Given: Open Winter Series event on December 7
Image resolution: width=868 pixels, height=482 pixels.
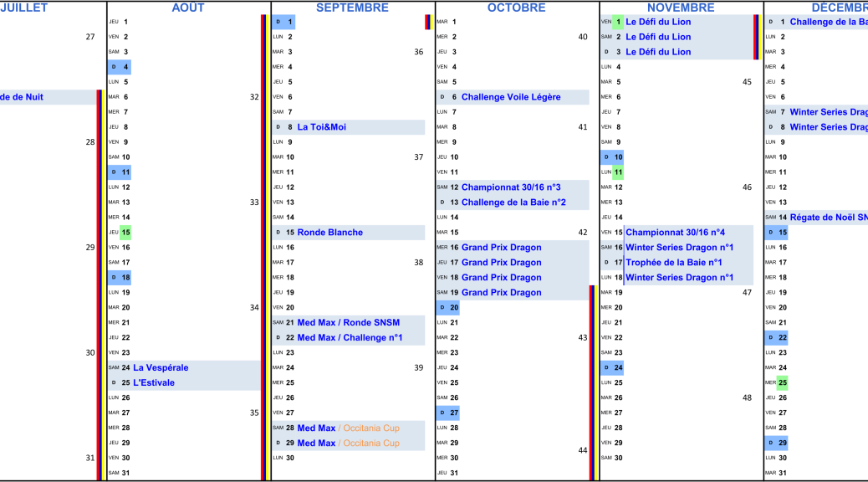Looking at the screenshot, I should pos(829,112).
